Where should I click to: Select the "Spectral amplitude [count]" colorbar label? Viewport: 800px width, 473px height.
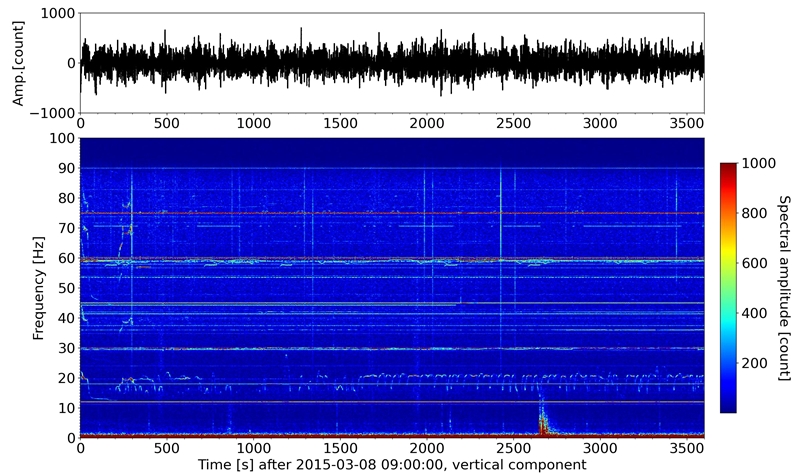[x=784, y=288]
